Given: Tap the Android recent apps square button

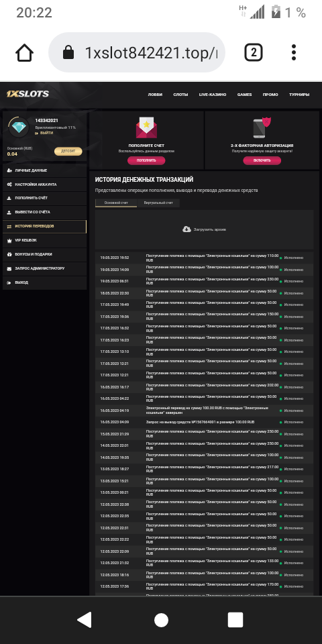Looking at the screenshot, I should (x=235, y=620).
